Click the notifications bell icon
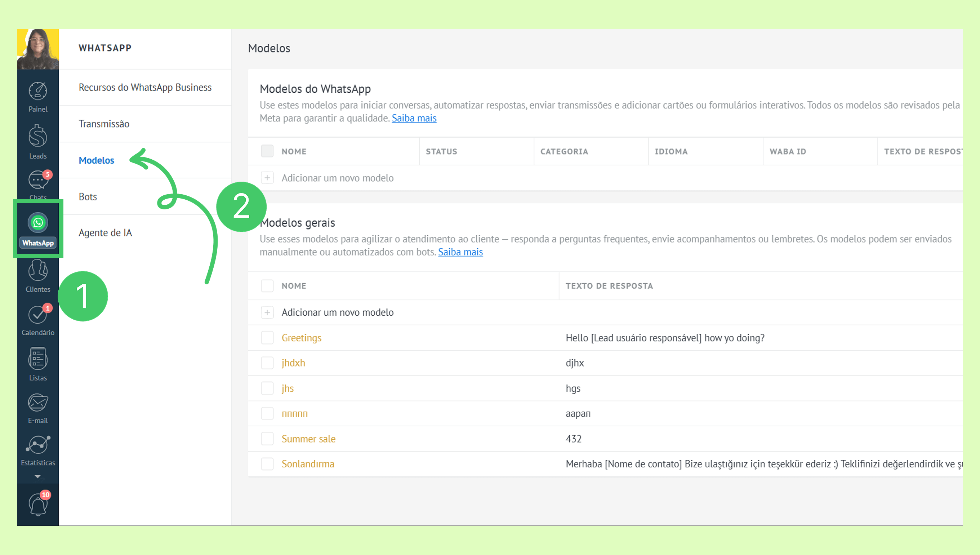The height and width of the screenshot is (555, 980). coord(38,504)
